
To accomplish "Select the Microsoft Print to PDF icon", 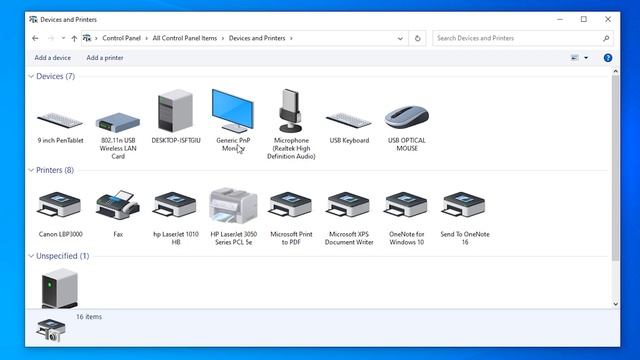I will point(291,205).
